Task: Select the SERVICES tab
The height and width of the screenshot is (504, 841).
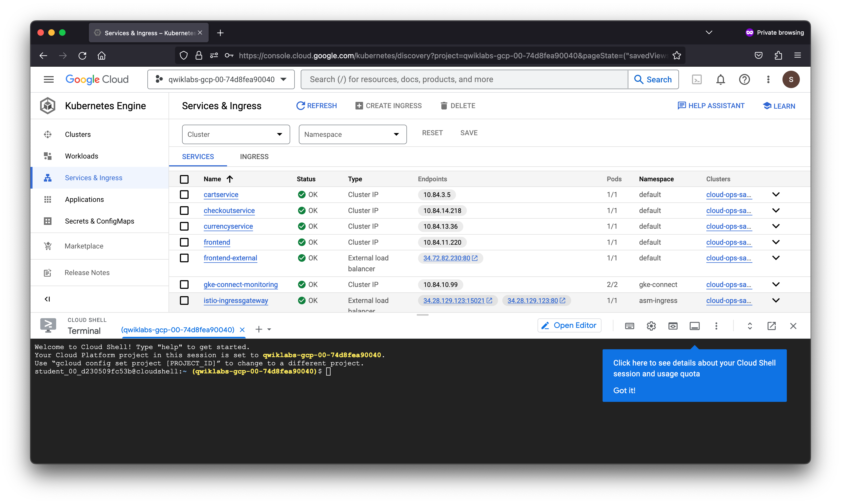Action: click(198, 157)
